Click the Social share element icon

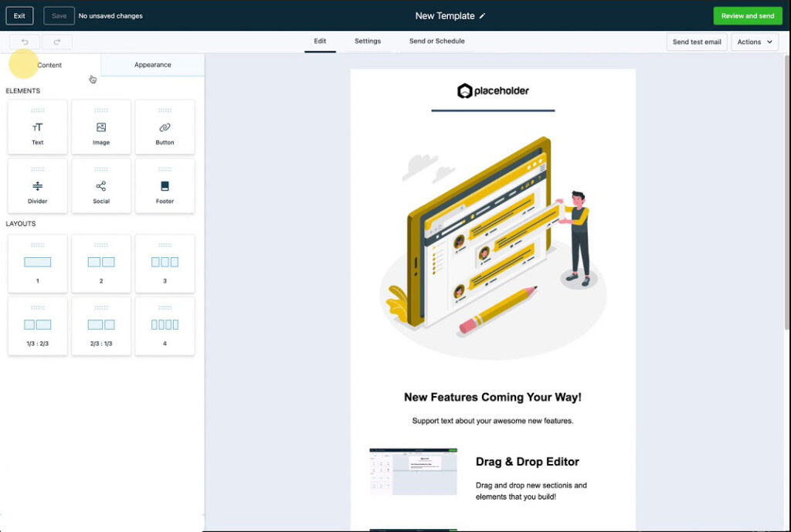(101, 186)
